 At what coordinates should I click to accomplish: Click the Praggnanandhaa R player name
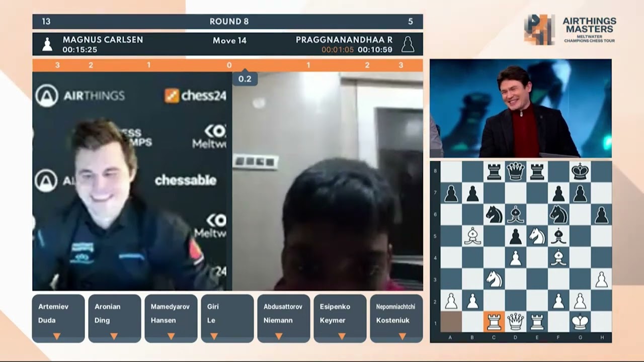tap(344, 40)
